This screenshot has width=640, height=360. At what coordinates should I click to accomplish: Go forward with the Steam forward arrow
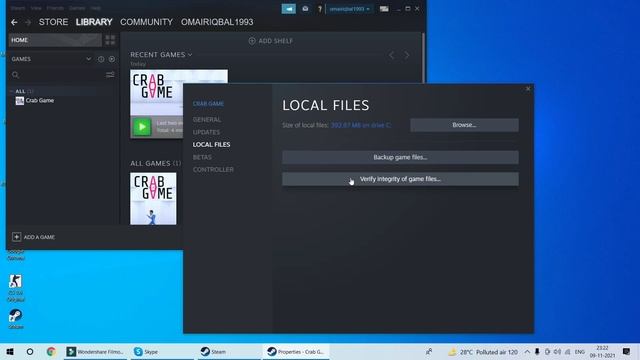(x=28, y=22)
